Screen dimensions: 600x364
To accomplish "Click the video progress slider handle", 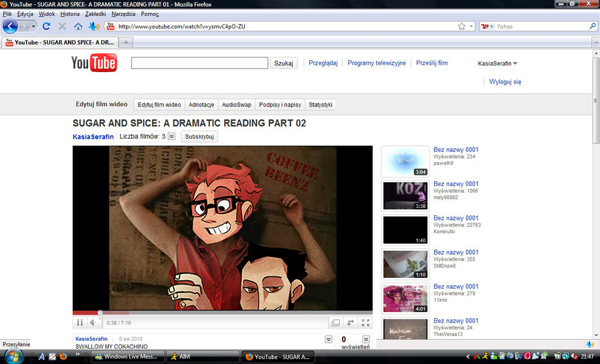I will 100,313.
